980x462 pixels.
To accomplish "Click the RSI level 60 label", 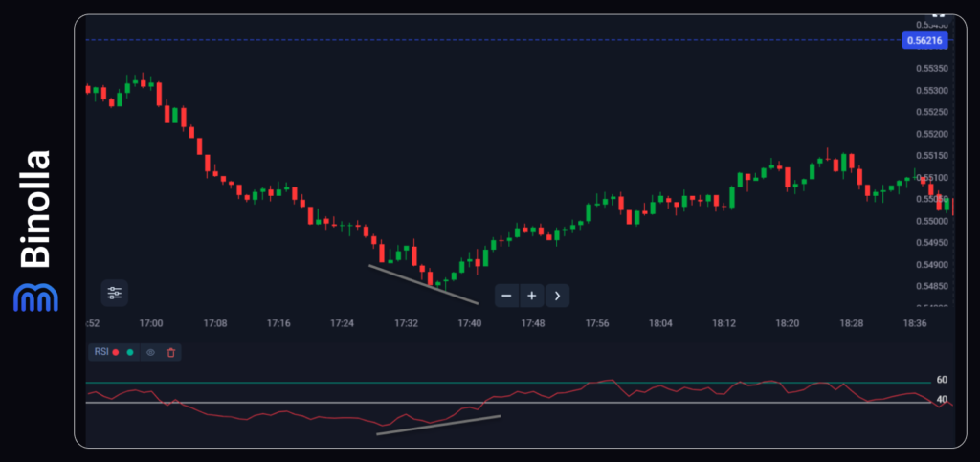I will [x=942, y=380].
